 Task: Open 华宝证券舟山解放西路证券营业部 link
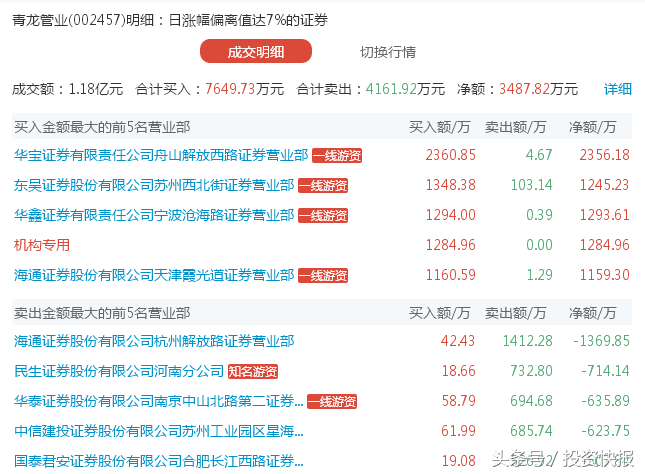[x=161, y=155]
